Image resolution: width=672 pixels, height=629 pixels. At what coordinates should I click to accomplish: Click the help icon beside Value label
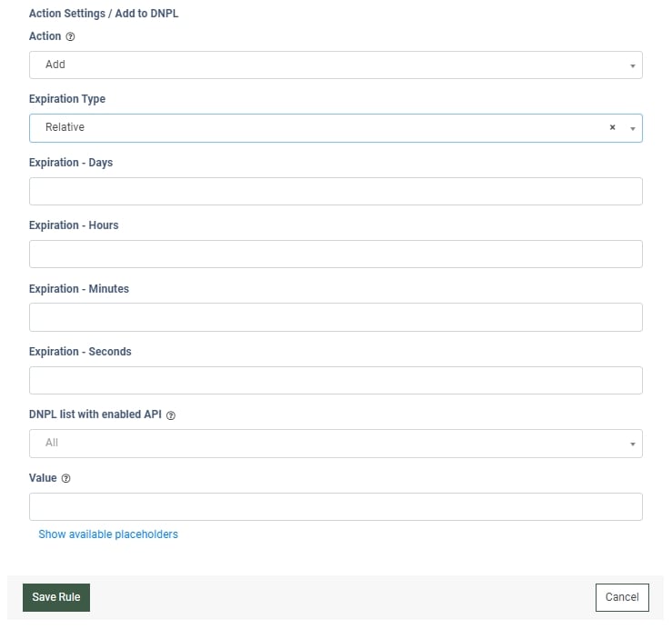[66, 479]
